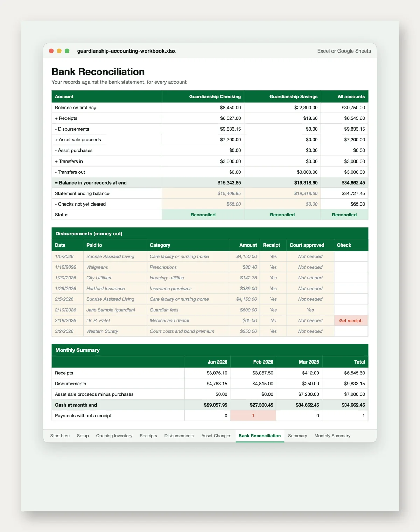Click the Reconciled status under Guardianship Checking
Screen dimensions: 420x532
203,215
